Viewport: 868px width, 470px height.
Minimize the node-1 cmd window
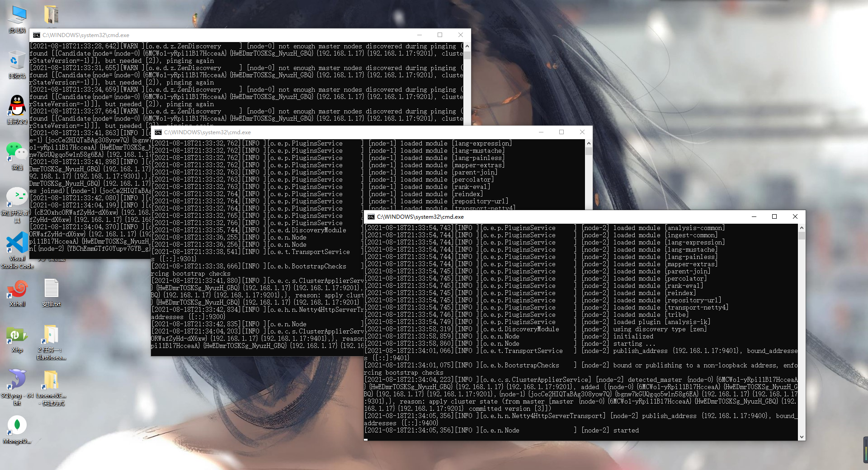(x=541, y=132)
